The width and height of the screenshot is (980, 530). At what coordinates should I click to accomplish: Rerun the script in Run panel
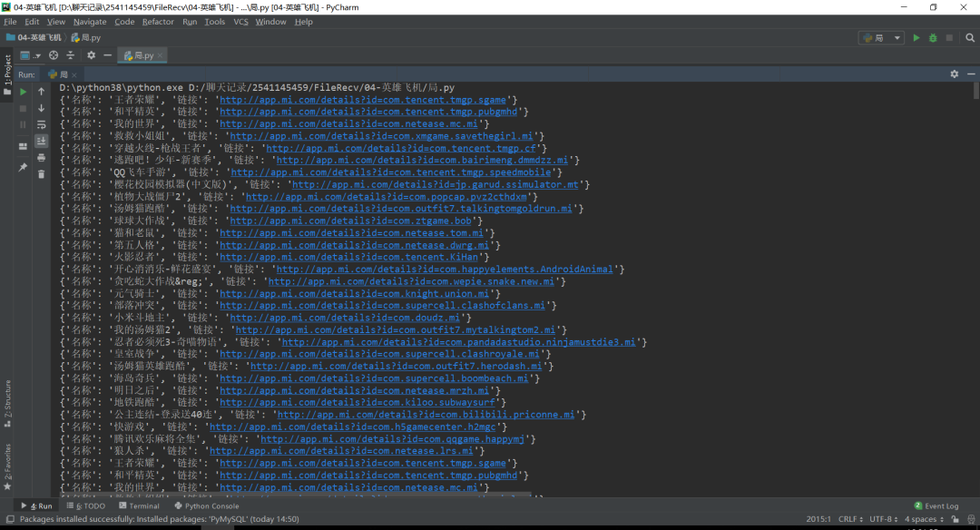[23, 92]
